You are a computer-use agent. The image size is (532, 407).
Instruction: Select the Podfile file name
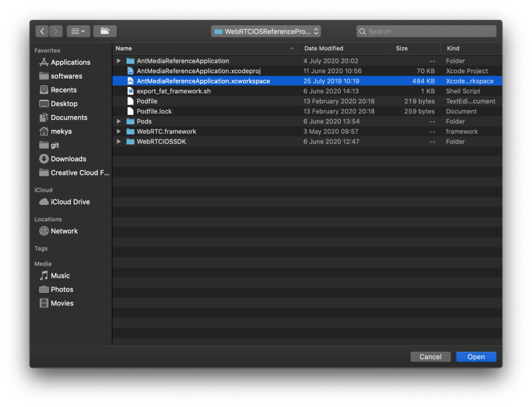[x=147, y=101]
